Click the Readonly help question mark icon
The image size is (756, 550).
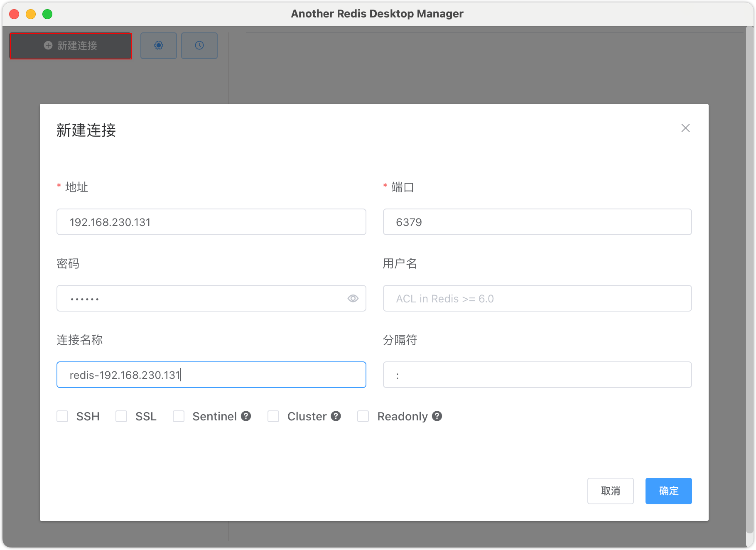point(437,416)
